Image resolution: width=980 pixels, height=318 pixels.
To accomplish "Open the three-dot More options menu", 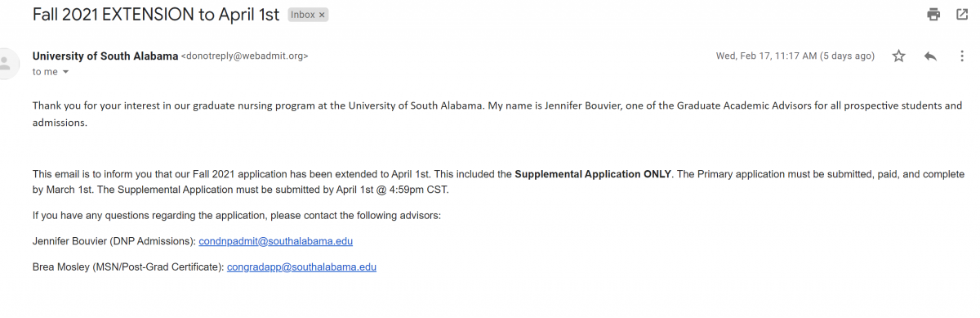I will (961, 56).
